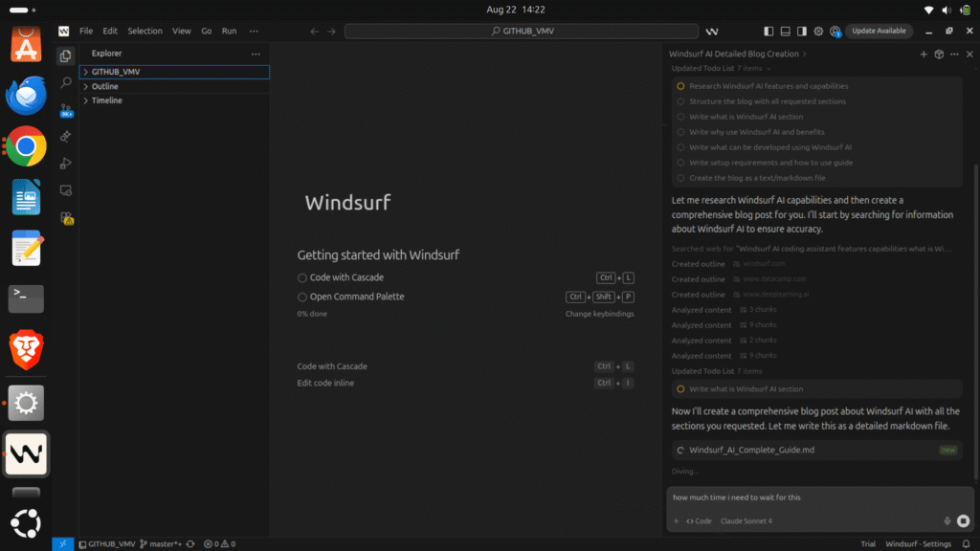
Task: Toggle the bottom panel layout button
Action: [x=786, y=32]
